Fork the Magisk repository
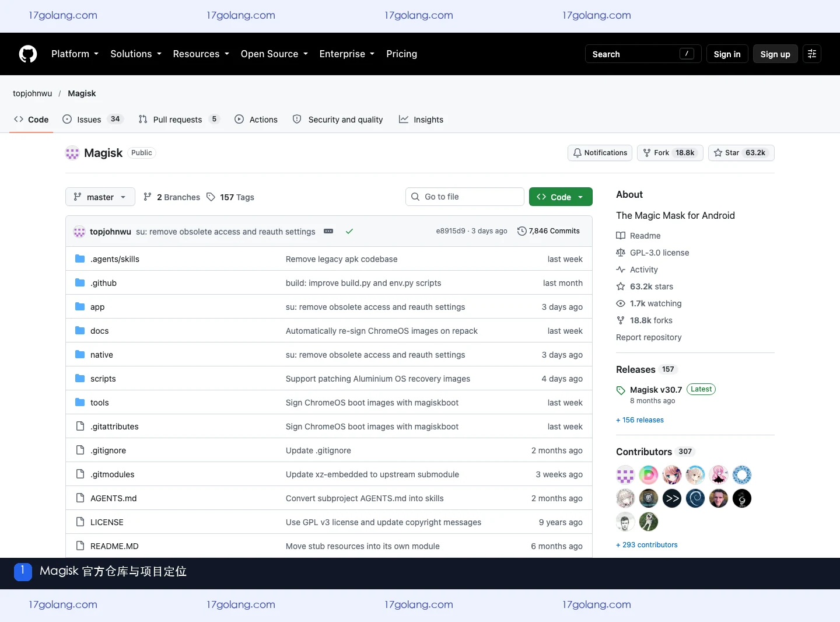Image resolution: width=840 pixels, height=622 pixels. (x=670, y=153)
